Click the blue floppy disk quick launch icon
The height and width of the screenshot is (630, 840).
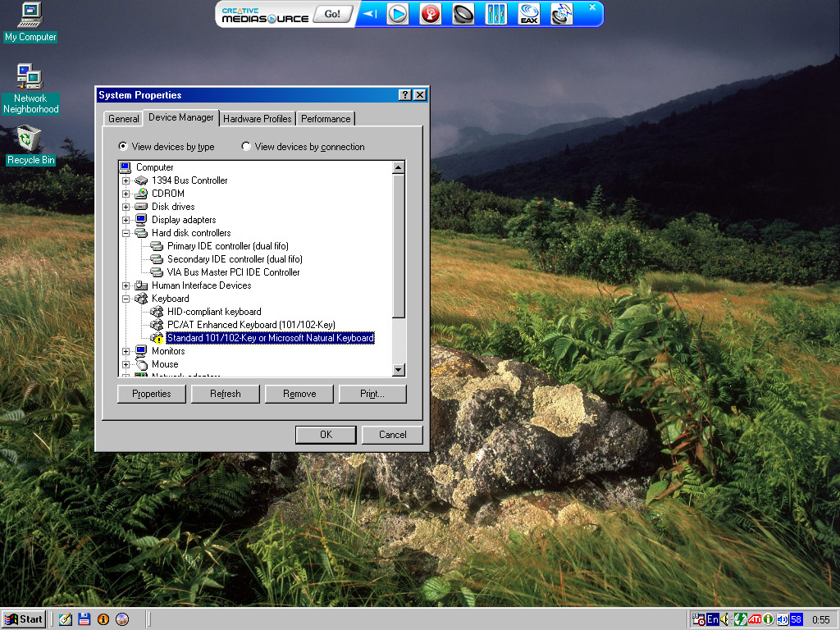tap(84, 619)
